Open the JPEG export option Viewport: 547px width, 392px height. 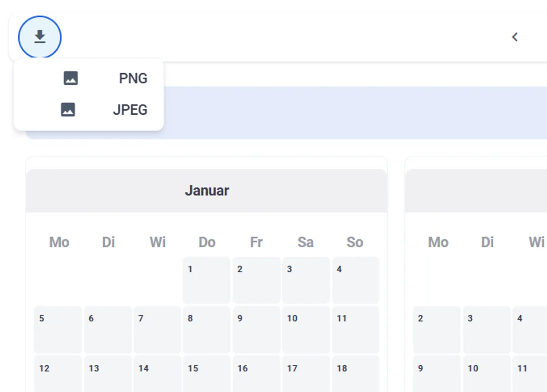(x=130, y=109)
